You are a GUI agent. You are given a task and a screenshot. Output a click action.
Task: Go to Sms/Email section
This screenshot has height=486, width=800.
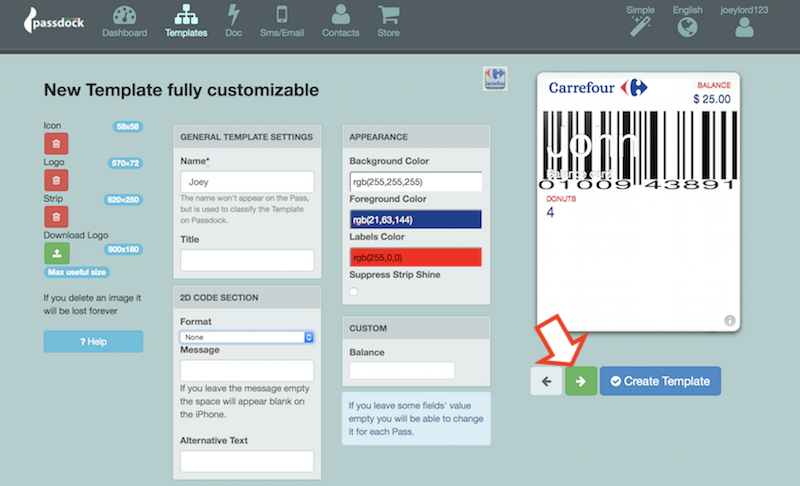(x=282, y=21)
